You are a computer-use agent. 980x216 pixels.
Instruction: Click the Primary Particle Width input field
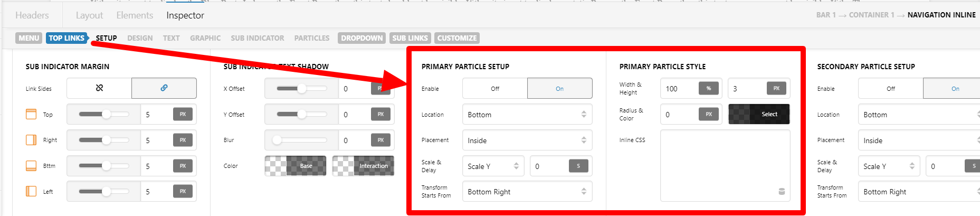(679, 88)
